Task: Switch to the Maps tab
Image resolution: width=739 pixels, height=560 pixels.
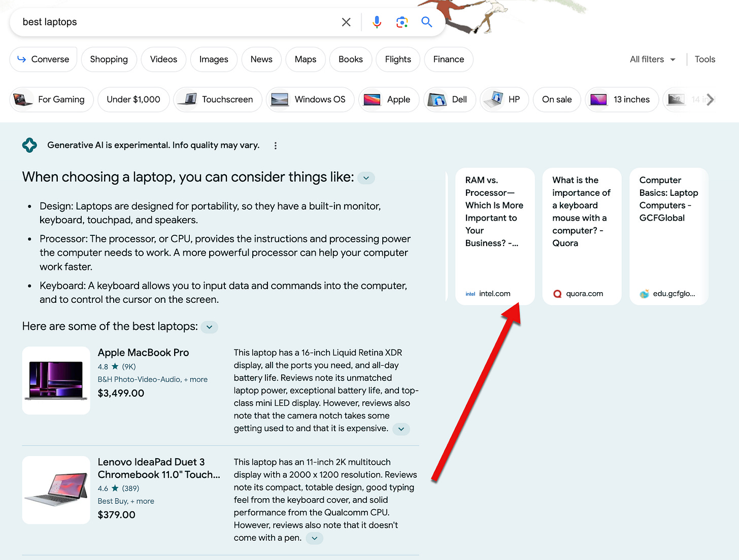Action: click(x=306, y=59)
